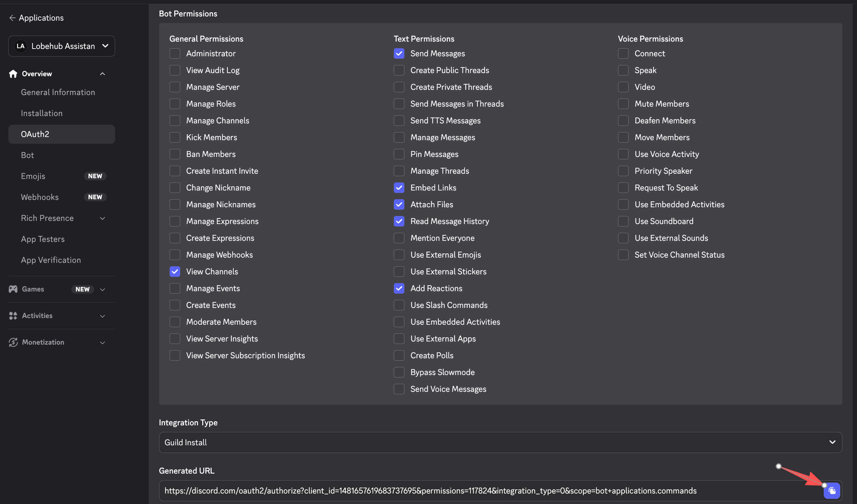Image resolution: width=857 pixels, height=504 pixels.
Task: Check the Connect voice permission
Action: [623, 53]
